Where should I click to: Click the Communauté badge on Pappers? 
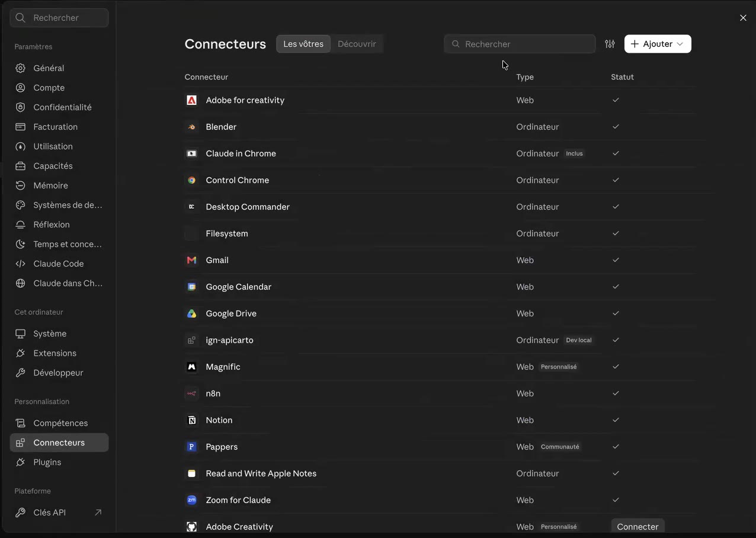tap(560, 447)
